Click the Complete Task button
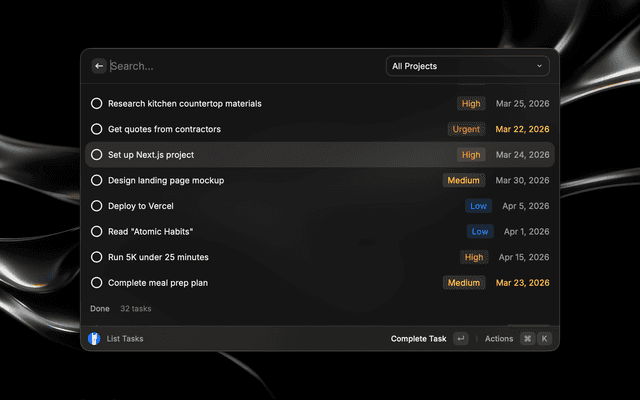The width and height of the screenshot is (640, 400). pyautogui.click(x=419, y=339)
